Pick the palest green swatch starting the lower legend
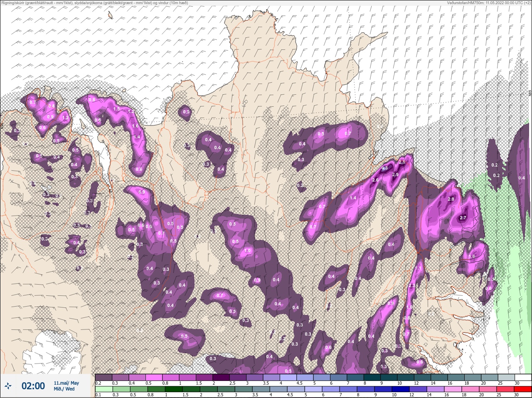The image size is (532, 398). coord(103,389)
